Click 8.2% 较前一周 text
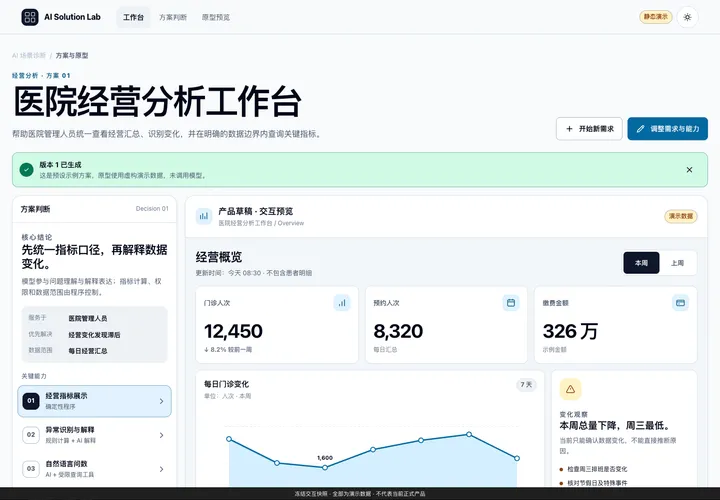The width and height of the screenshot is (720, 500). tap(228, 349)
